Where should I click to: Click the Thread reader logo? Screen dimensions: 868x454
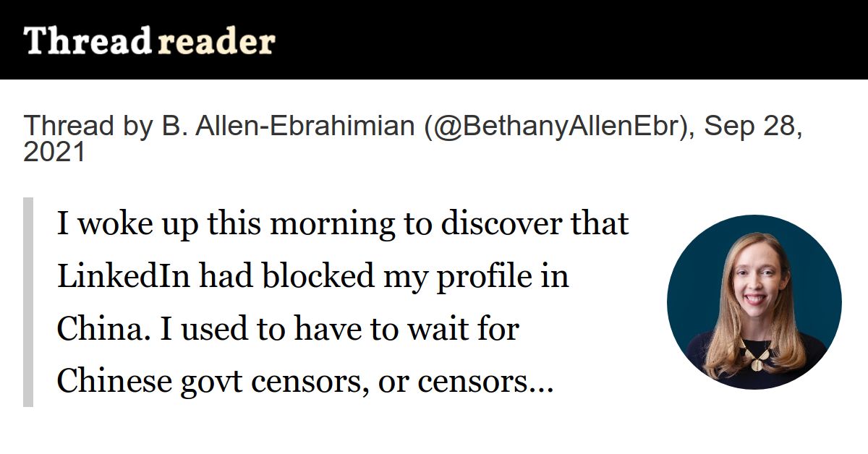[x=149, y=41]
